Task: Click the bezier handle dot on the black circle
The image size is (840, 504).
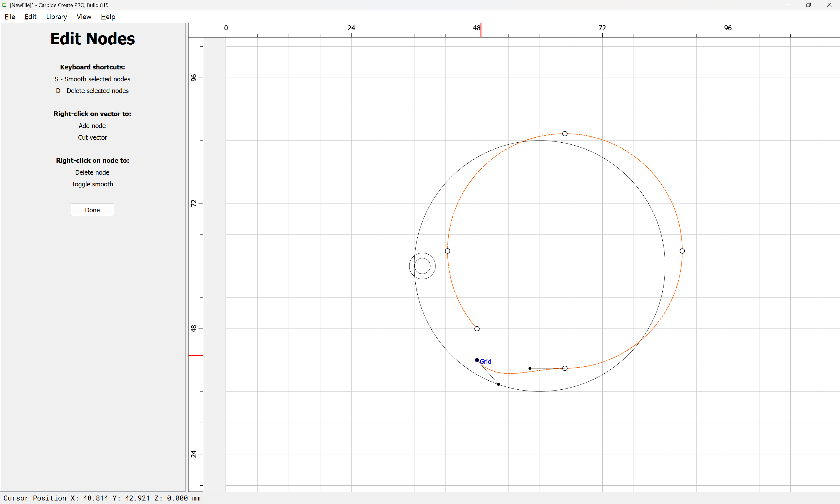Action: tap(498, 384)
